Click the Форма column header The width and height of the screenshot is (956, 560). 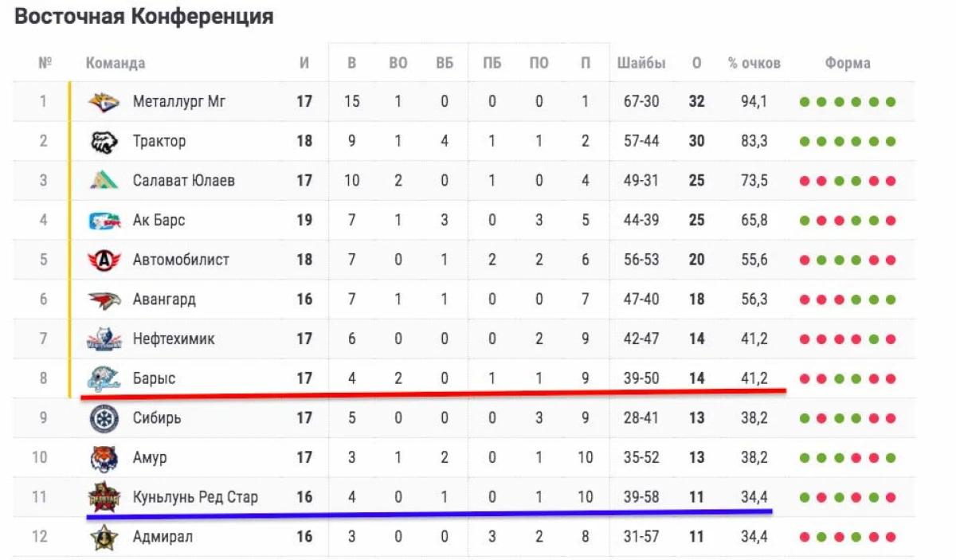(848, 64)
